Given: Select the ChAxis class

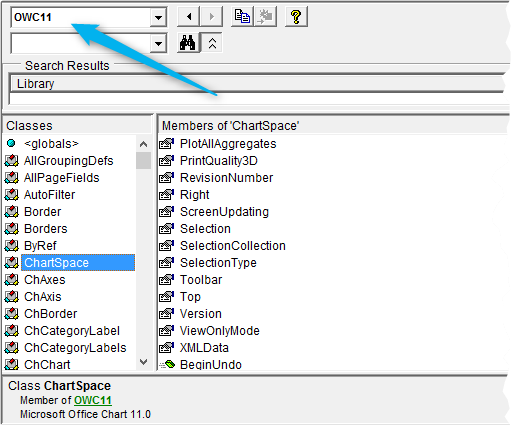Looking at the screenshot, I should 43,297.
